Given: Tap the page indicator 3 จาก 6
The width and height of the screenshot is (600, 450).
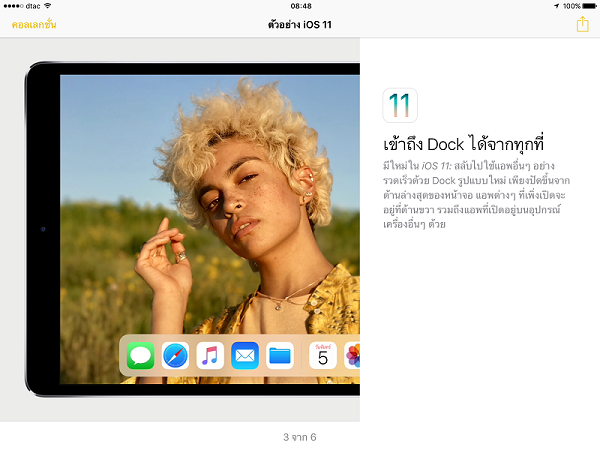Looking at the screenshot, I should tap(300, 437).
